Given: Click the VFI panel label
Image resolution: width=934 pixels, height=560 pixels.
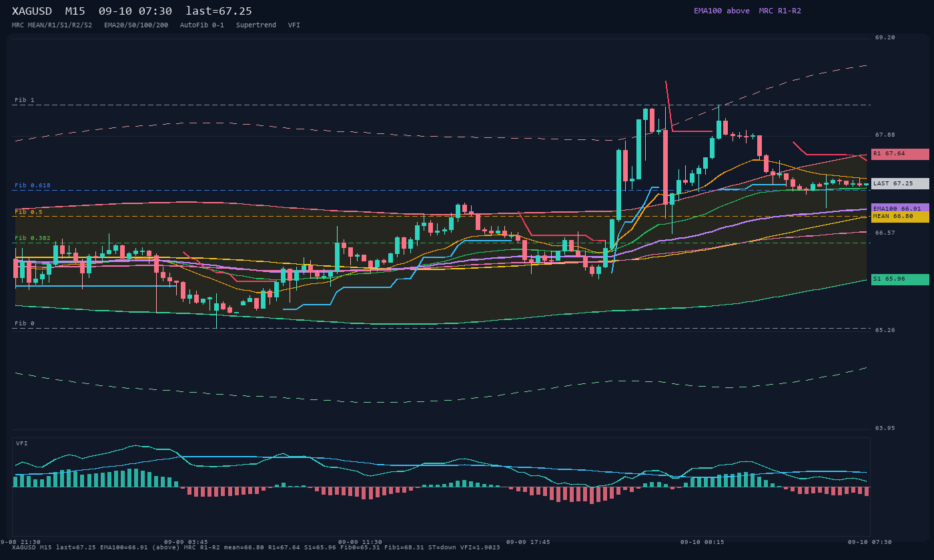Looking at the screenshot, I should 22,443.
